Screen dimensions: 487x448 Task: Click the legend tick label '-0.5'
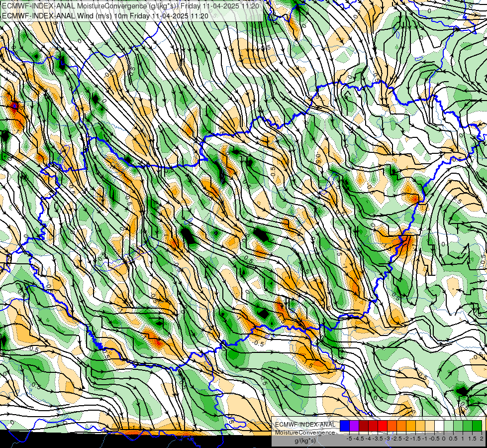click(434, 439)
